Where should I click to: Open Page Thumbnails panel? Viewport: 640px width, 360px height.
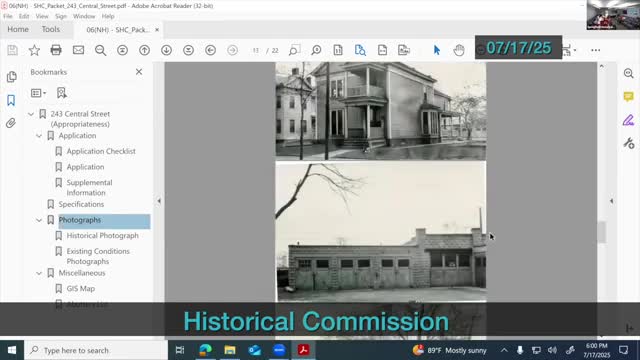[11, 77]
